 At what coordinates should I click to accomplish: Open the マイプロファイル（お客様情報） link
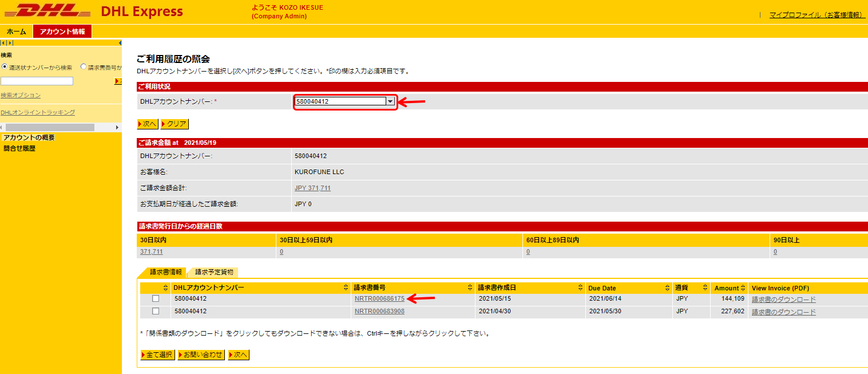pos(817,15)
